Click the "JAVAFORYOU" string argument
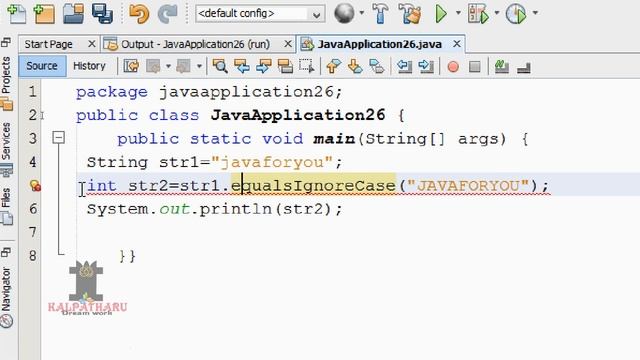 point(468,186)
